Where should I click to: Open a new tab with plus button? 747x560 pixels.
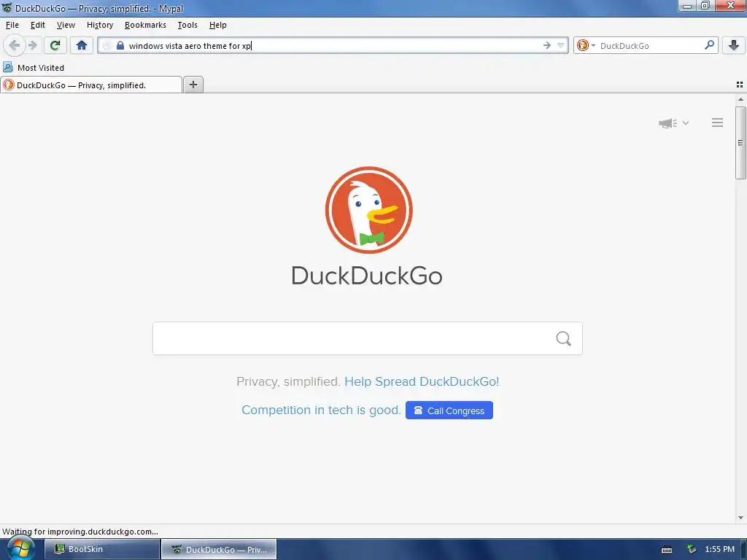[193, 85]
